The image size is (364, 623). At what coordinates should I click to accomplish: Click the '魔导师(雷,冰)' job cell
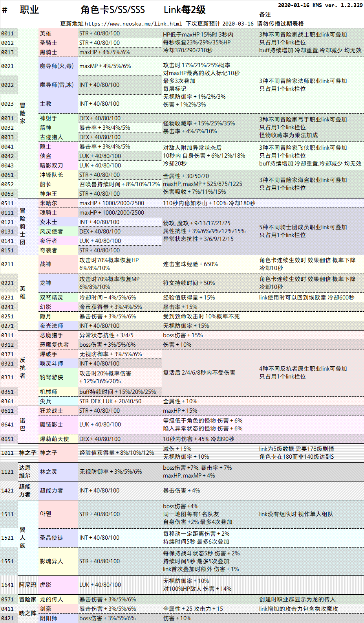click(x=58, y=85)
